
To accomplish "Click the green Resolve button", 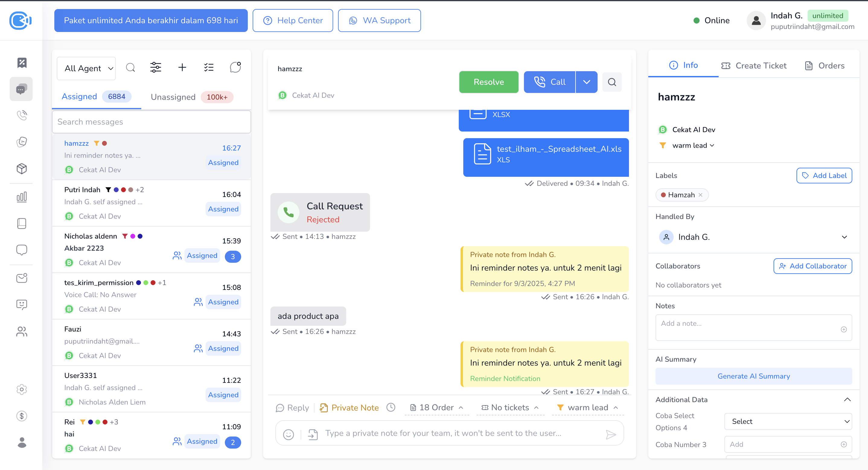I will click(488, 82).
